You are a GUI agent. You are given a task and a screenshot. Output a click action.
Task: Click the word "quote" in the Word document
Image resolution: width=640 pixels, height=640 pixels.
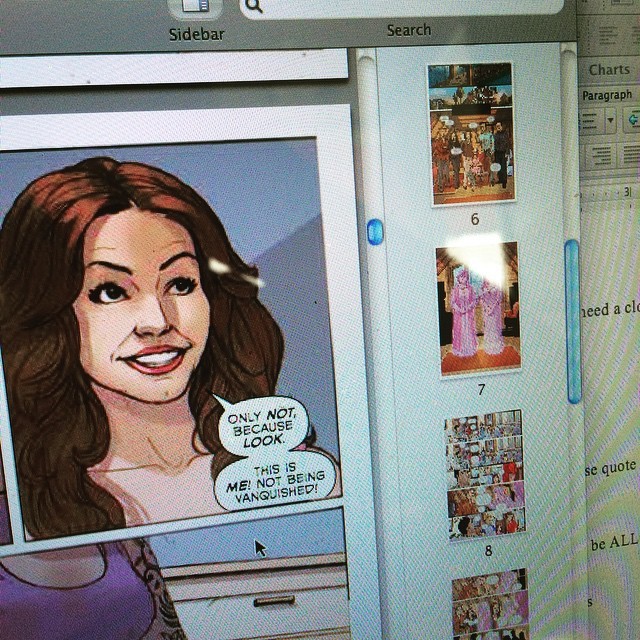[619, 467]
